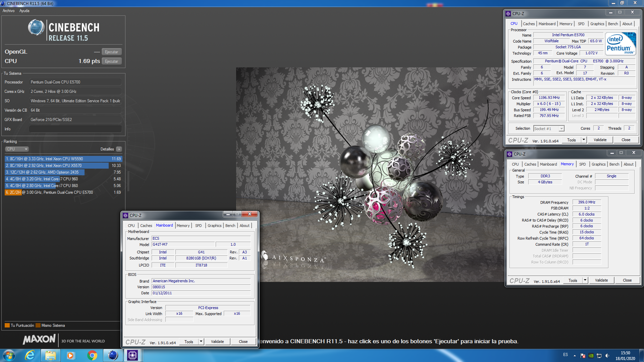Screen dimensions: 644x362
Task: Click the Tu Puntuación orange legend swatch
Action: click(x=7, y=325)
